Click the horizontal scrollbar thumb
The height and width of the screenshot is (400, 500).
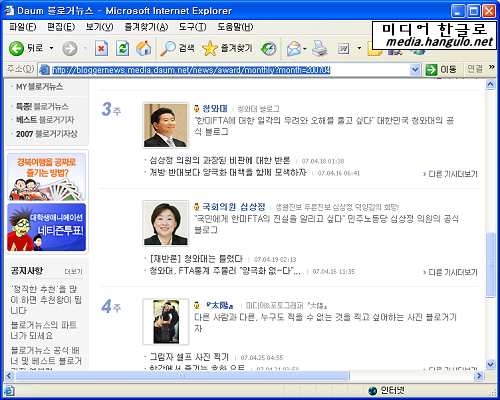tap(182, 376)
